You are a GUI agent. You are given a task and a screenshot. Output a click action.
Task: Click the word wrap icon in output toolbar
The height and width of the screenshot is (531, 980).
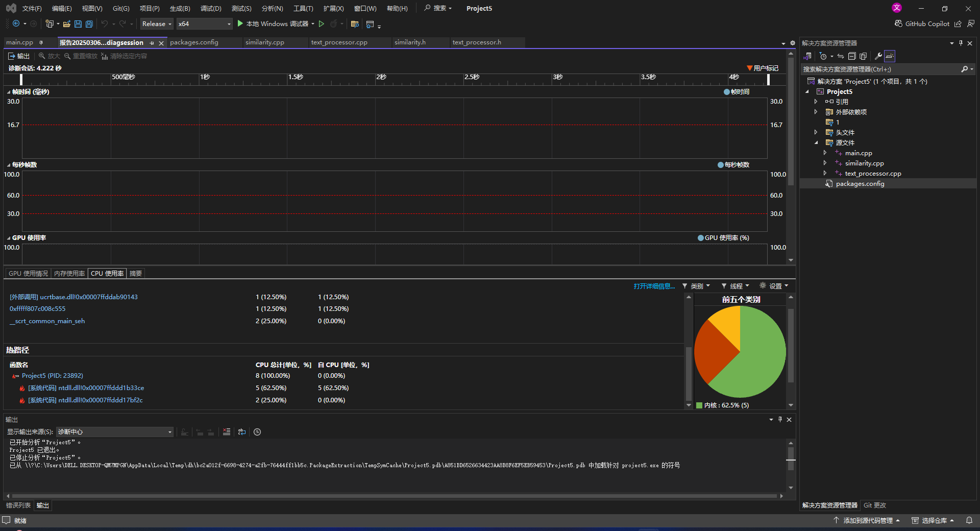pyautogui.click(x=242, y=432)
